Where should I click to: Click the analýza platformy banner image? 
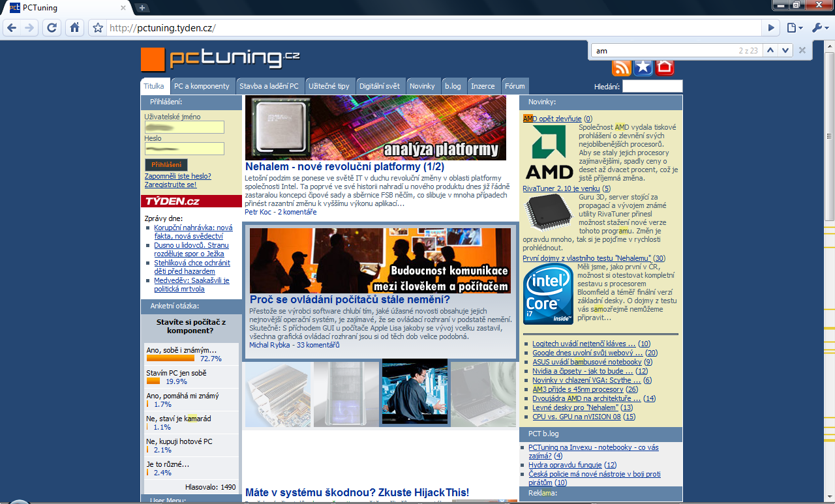click(376, 128)
